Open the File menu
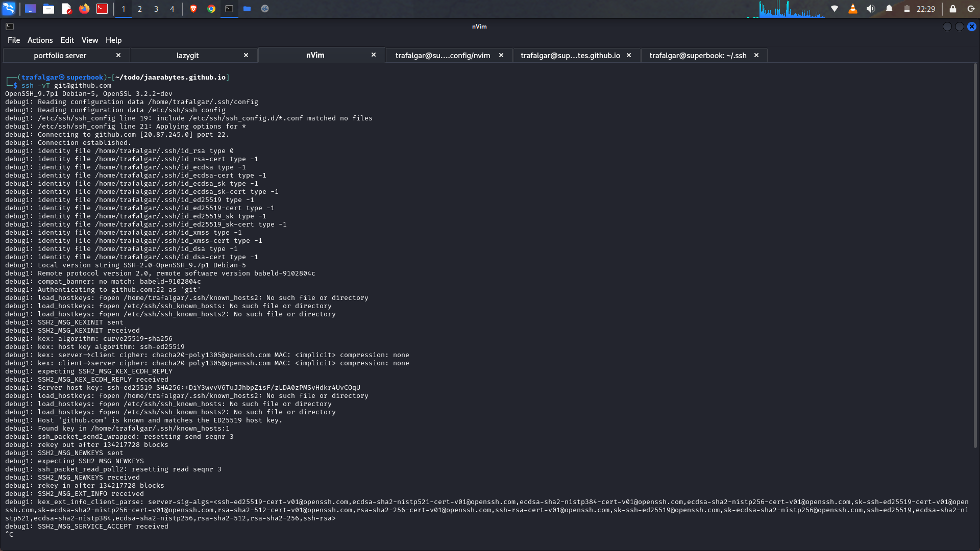Viewport: 980px width, 551px height. point(14,40)
